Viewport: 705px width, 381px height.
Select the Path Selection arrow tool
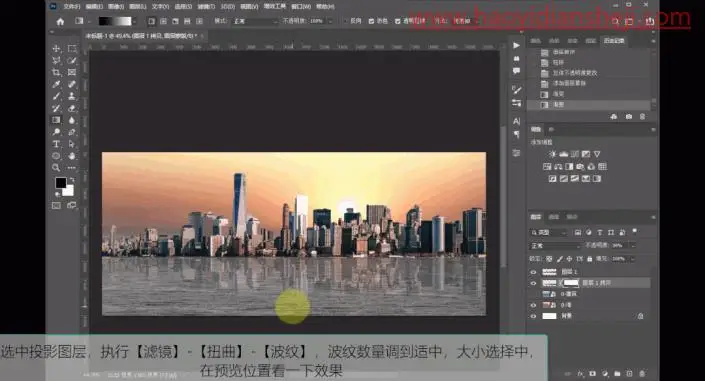71,144
